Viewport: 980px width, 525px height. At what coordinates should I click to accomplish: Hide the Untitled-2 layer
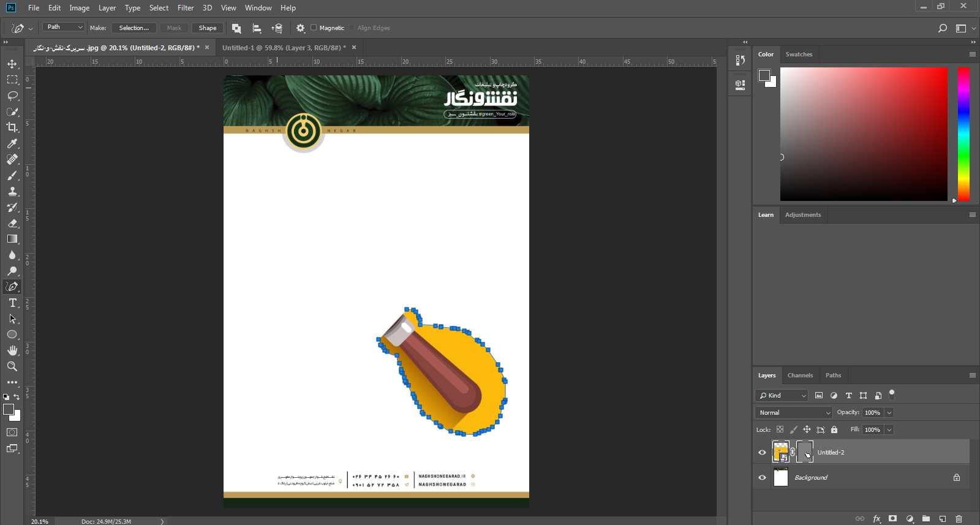(762, 453)
